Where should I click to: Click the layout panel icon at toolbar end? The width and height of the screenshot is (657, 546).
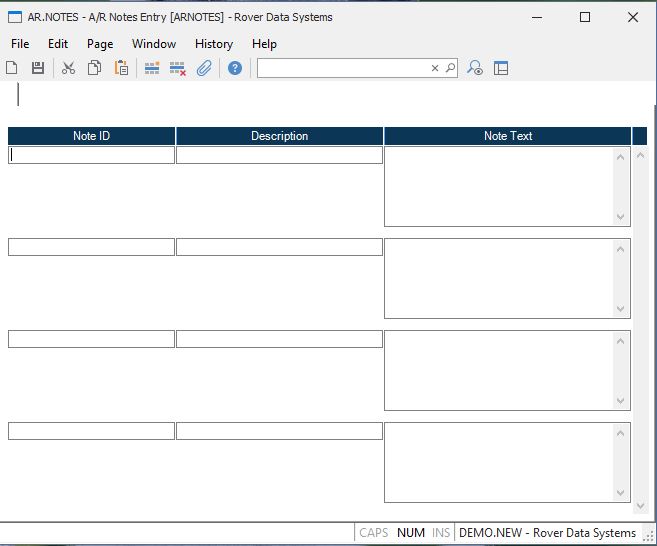click(501, 68)
